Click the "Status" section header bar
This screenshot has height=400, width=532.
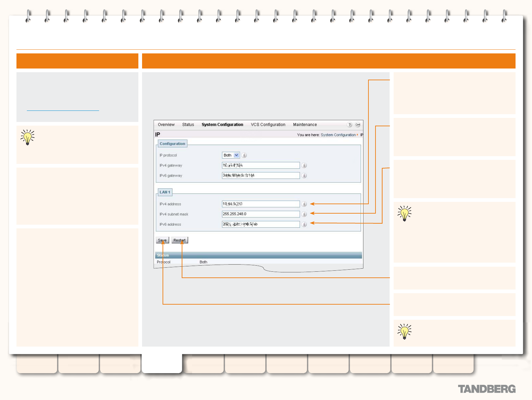tap(259, 255)
